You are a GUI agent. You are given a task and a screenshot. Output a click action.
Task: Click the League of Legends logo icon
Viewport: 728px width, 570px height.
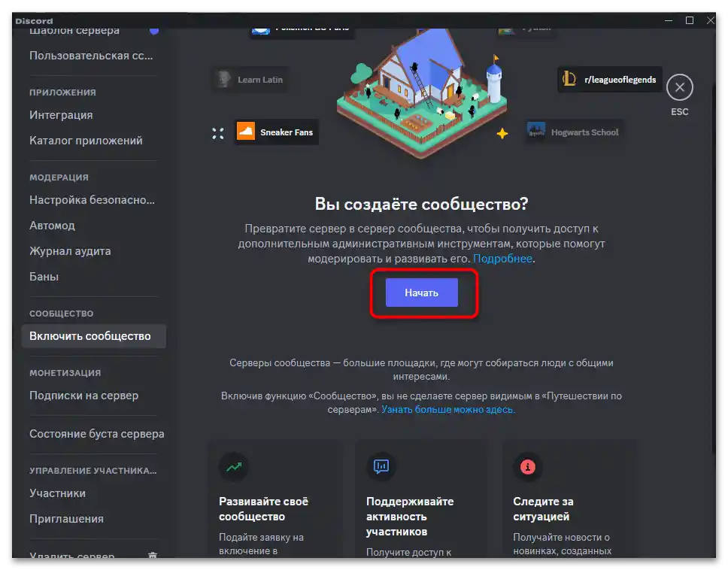(x=569, y=78)
